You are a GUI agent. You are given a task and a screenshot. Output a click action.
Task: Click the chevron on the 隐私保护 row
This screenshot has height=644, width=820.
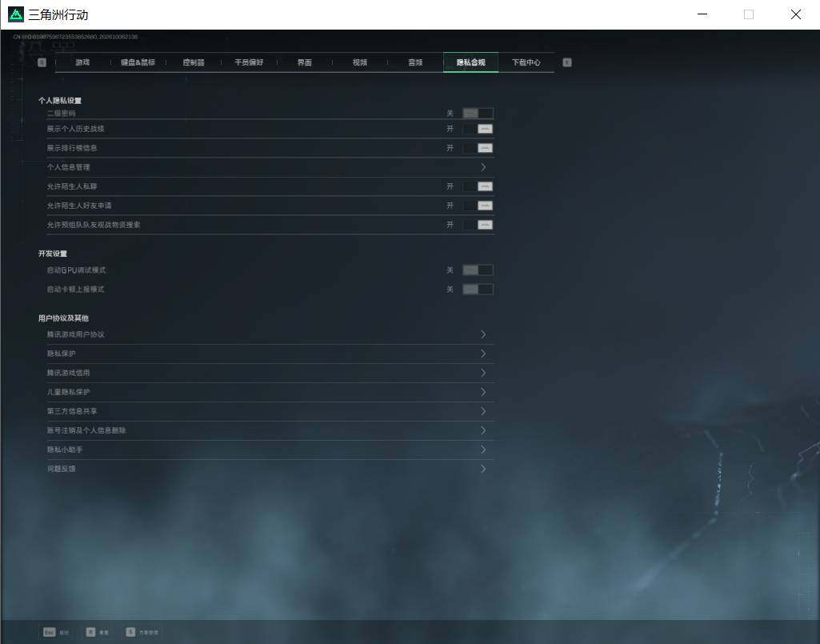(x=483, y=354)
